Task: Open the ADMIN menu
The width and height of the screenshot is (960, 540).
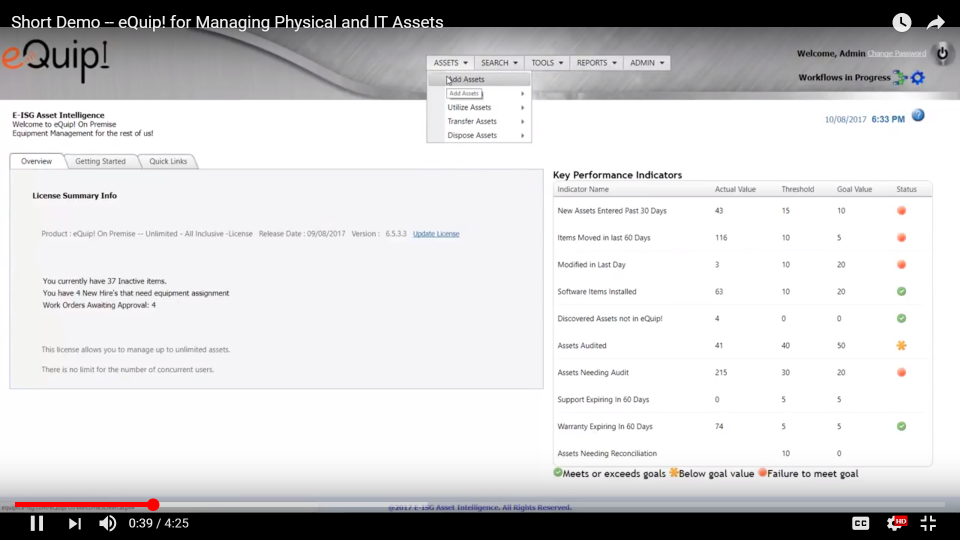Action: click(x=647, y=62)
